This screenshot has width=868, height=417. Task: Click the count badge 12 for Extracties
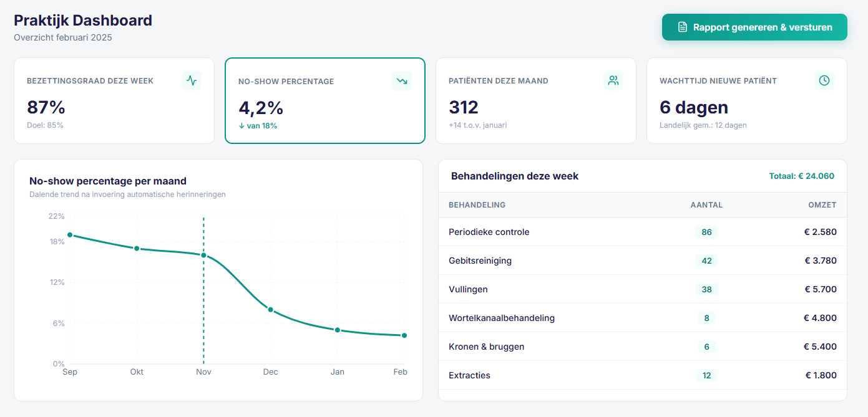point(707,375)
